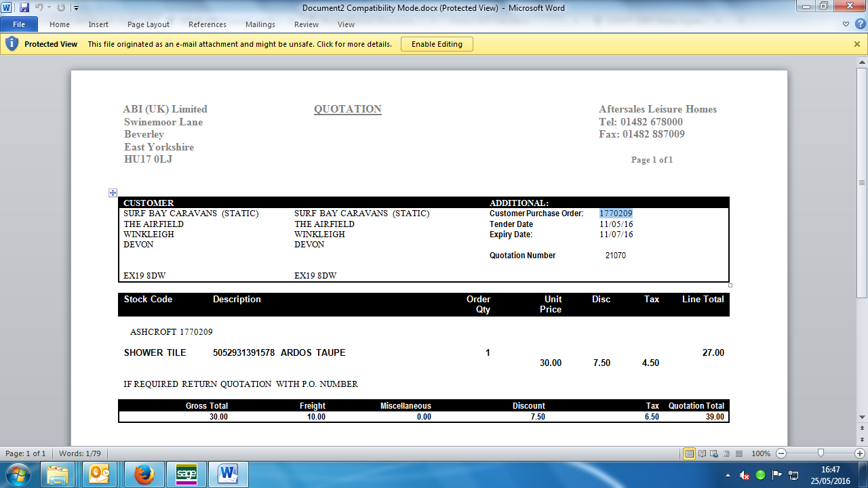Click the 100% zoom level button
Screen dimensions: 868x488
[761, 453]
